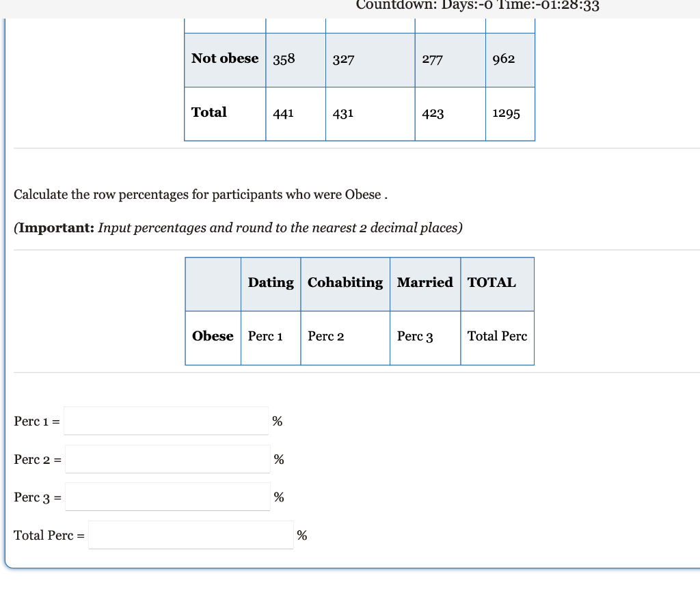Click the 'Perc 1' table cell

[x=271, y=337]
